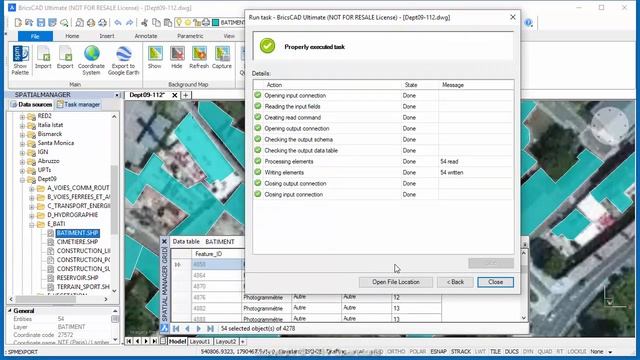Viewport: 640px width, 360px height.
Task: Click the New drawing toolbar icon
Action: 18,22
